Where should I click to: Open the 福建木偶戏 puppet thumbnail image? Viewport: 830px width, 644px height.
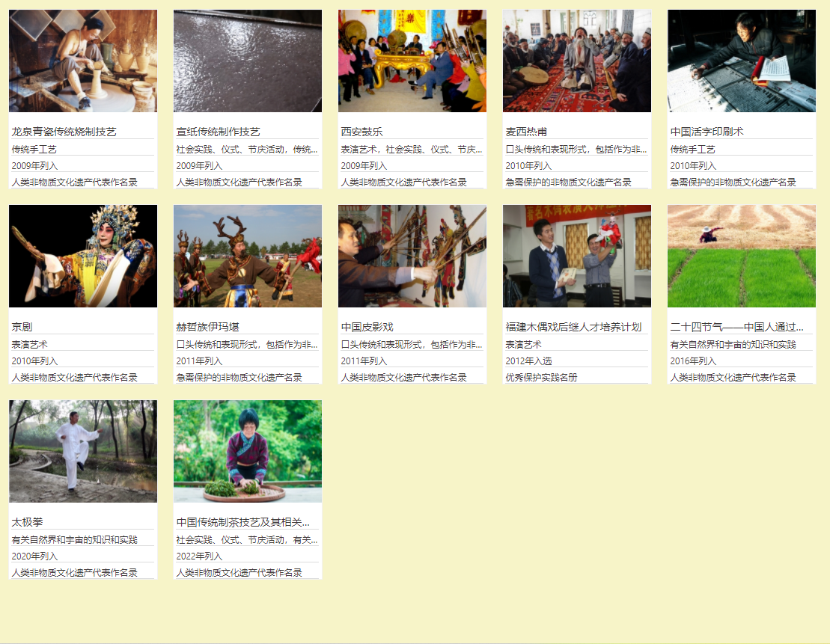[x=577, y=256]
